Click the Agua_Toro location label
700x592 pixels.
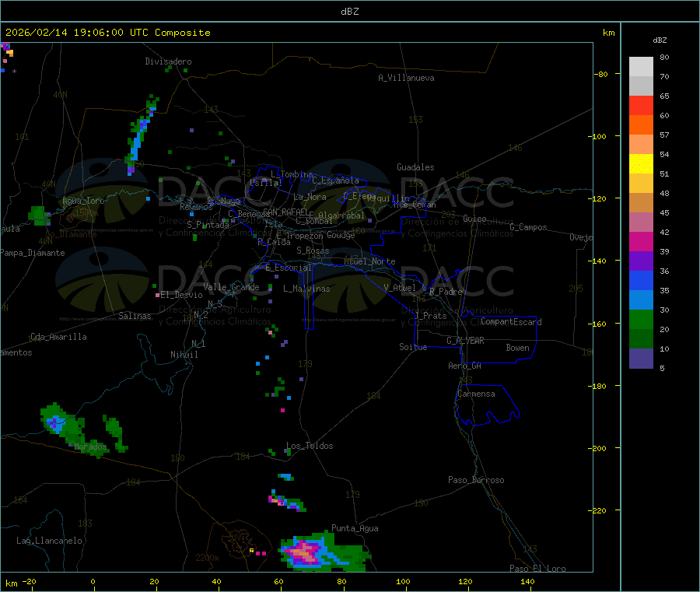point(83,201)
